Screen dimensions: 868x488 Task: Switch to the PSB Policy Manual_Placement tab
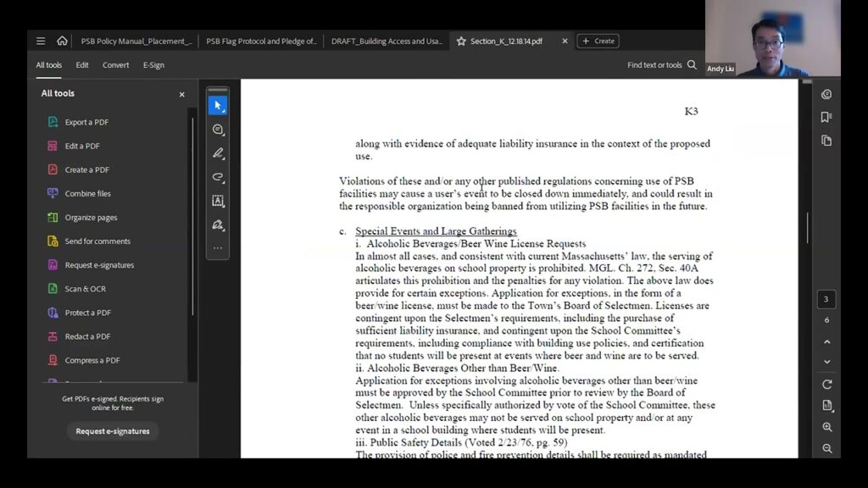coord(136,41)
